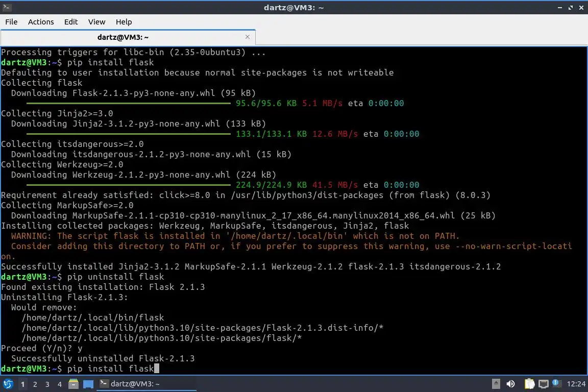This screenshot has width=588, height=392.
Task: Open the update notifier tray icon
Action: [x=556, y=383]
